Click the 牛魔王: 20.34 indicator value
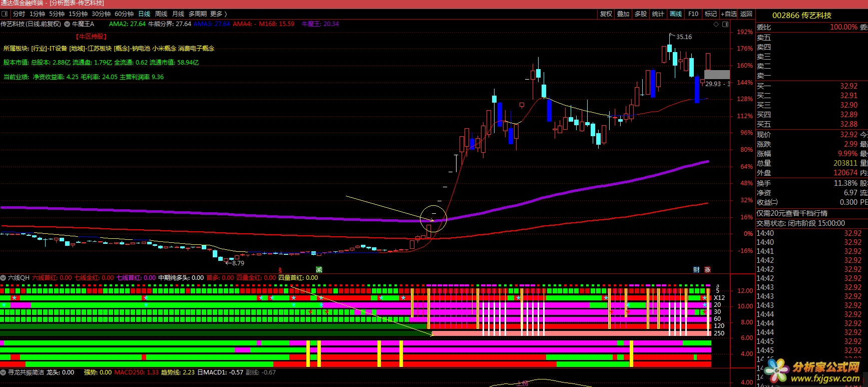868x387 pixels. 320,24
